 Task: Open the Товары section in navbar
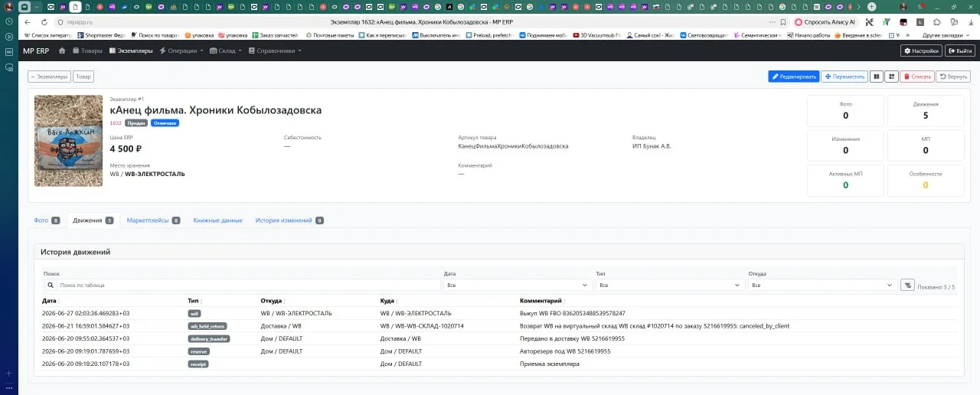(87, 51)
